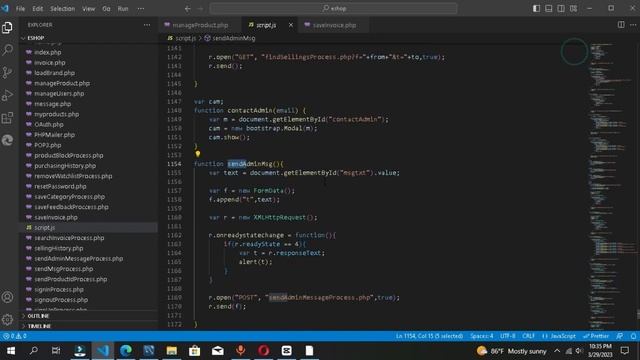
Task: Open the Edit menu
Action: (38, 9)
